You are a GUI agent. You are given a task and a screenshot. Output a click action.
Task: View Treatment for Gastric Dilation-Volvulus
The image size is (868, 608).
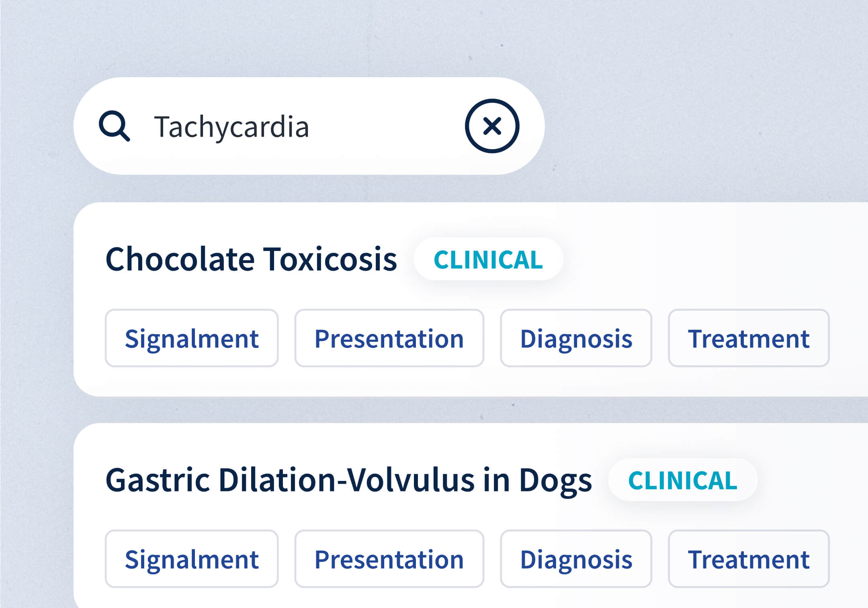(749, 559)
